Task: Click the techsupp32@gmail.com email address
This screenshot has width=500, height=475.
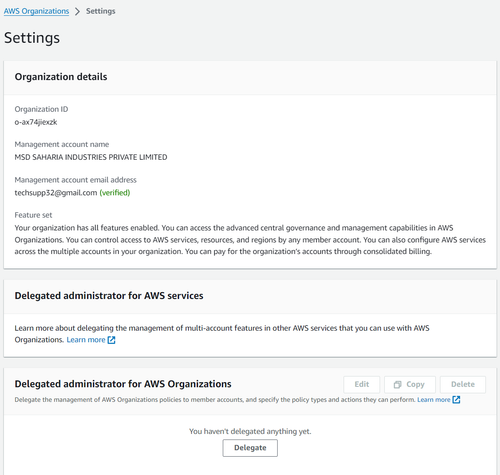Action: 56,193
